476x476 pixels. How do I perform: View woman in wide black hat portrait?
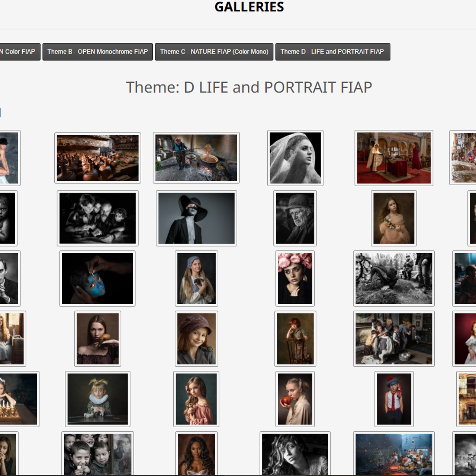(x=196, y=218)
